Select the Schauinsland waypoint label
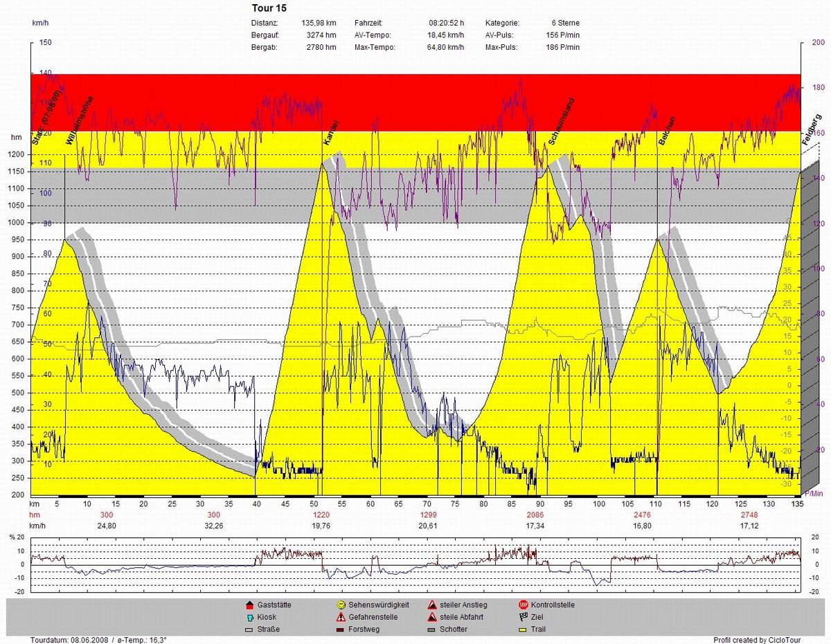 562,121
